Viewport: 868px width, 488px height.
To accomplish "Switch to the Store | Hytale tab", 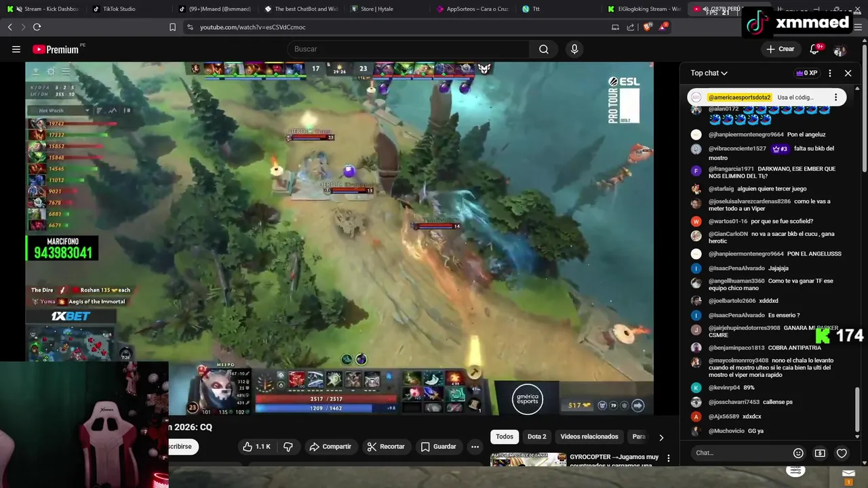I will coord(378,9).
